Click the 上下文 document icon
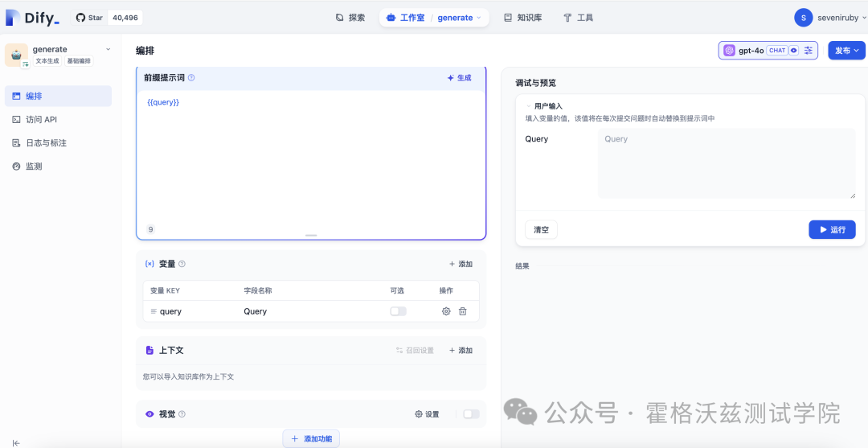 coord(149,351)
